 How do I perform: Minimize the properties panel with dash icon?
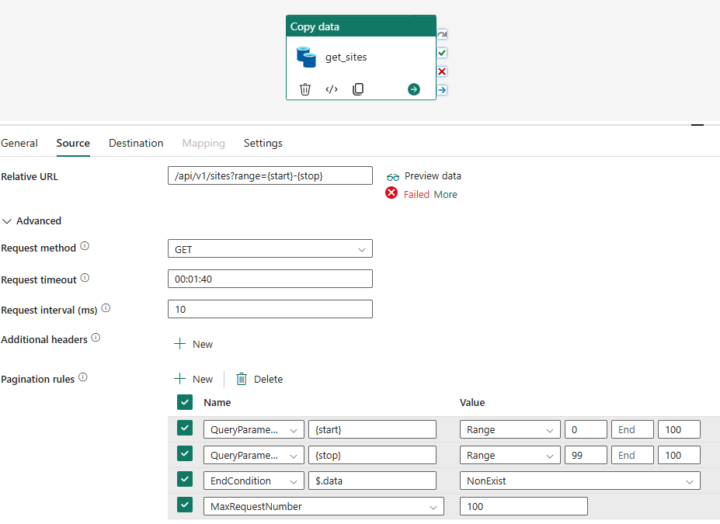tap(697, 124)
